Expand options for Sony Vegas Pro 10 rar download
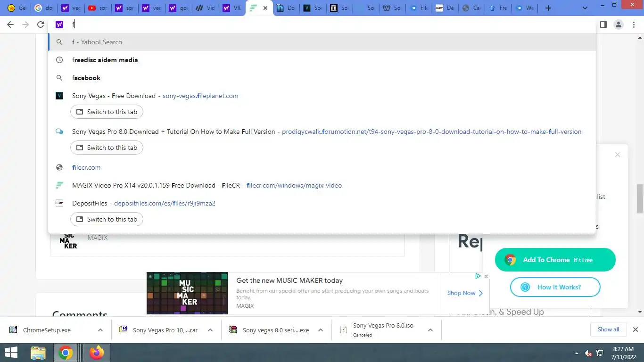644x362 pixels. (210, 330)
